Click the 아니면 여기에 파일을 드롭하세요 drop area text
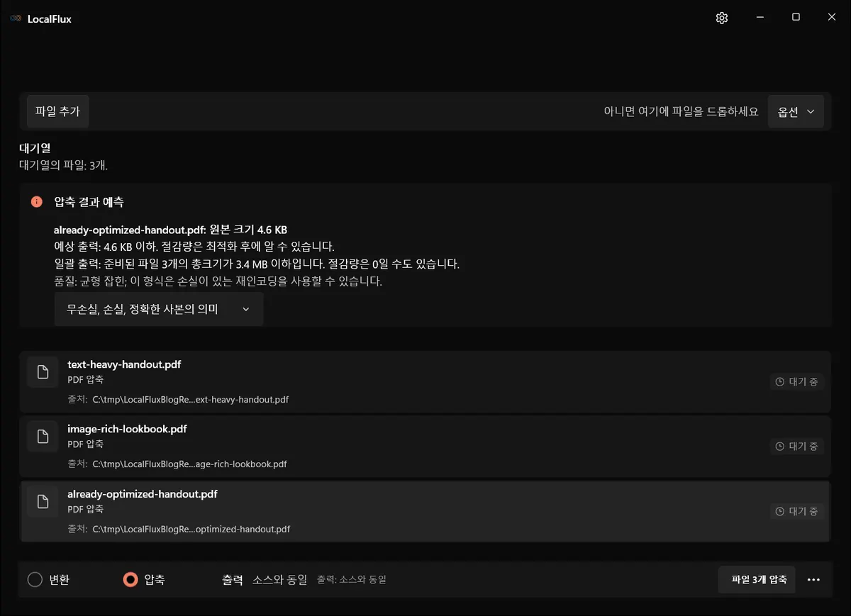 point(681,112)
